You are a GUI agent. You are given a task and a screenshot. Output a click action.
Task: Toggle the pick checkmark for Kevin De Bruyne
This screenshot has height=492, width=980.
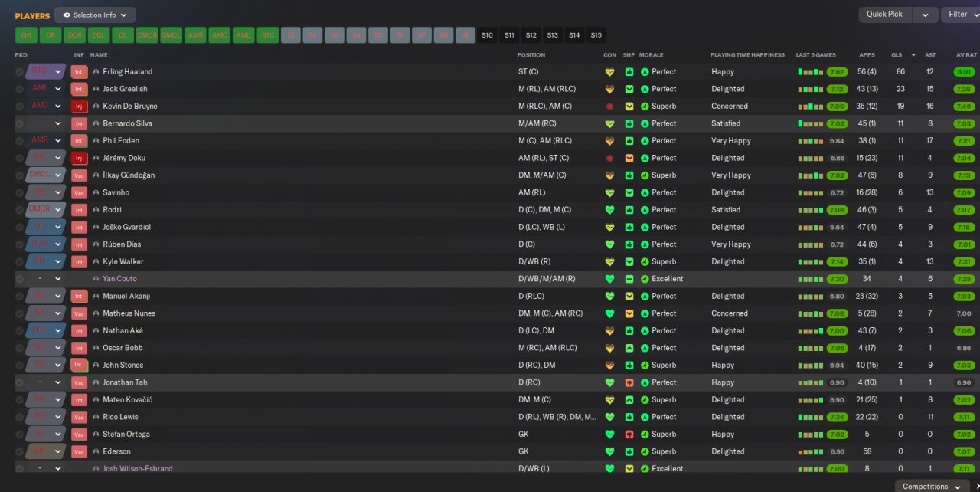point(19,107)
